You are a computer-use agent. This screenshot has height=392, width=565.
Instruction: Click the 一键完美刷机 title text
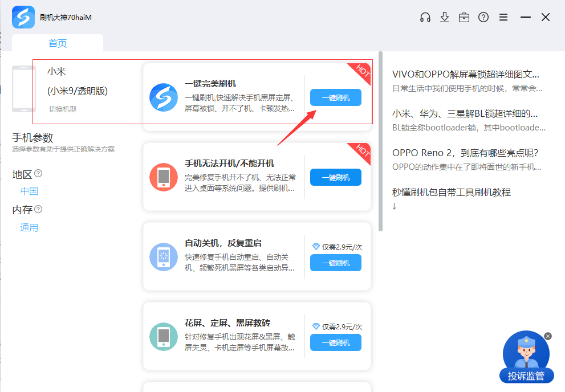point(210,84)
